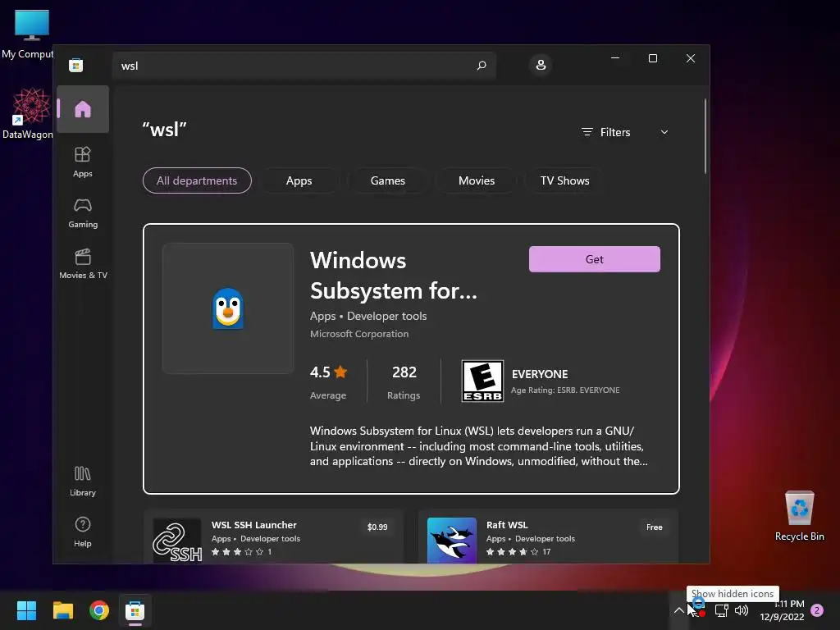Click the Microsoft Store logo icon

(75, 66)
